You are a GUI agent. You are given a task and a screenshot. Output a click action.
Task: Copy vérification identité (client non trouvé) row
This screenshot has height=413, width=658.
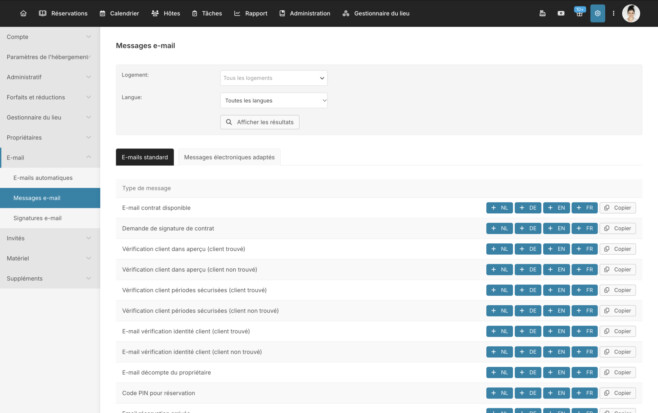618,352
